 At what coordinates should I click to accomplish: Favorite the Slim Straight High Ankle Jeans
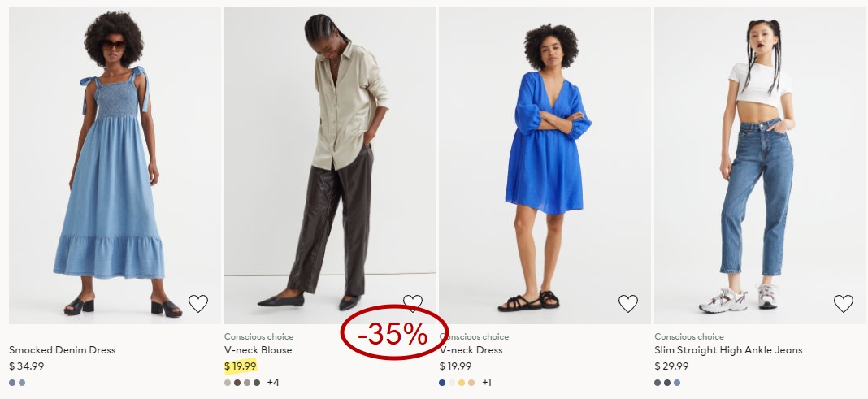tap(843, 303)
